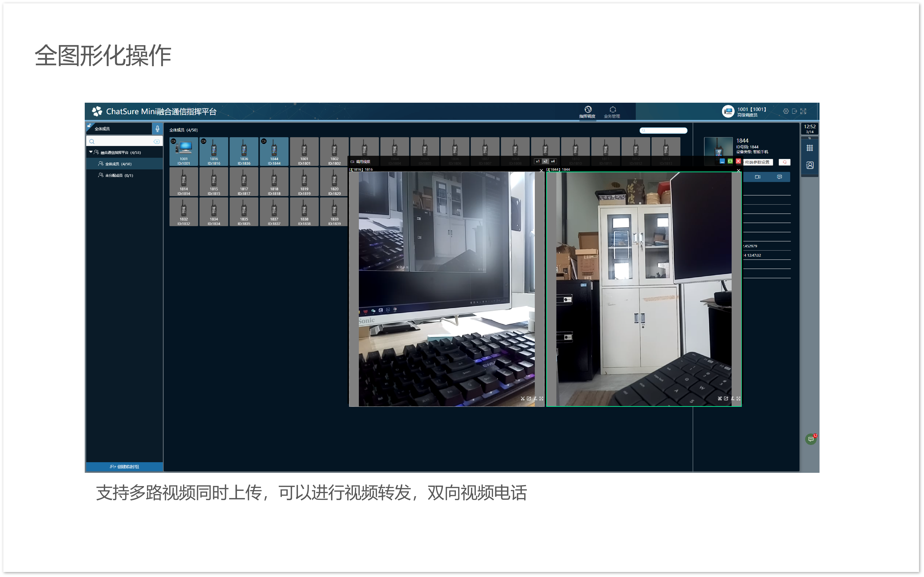Viewport: 924px width, 577px height.
Task: Click scissors snapshot icon on 1844 video
Action: (x=720, y=398)
